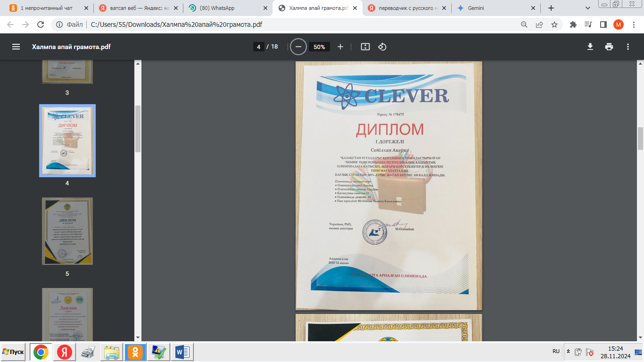Image resolution: width=644 pixels, height=362 pixels.
Task: Open the media controls icon
Action: pos(588,25)
